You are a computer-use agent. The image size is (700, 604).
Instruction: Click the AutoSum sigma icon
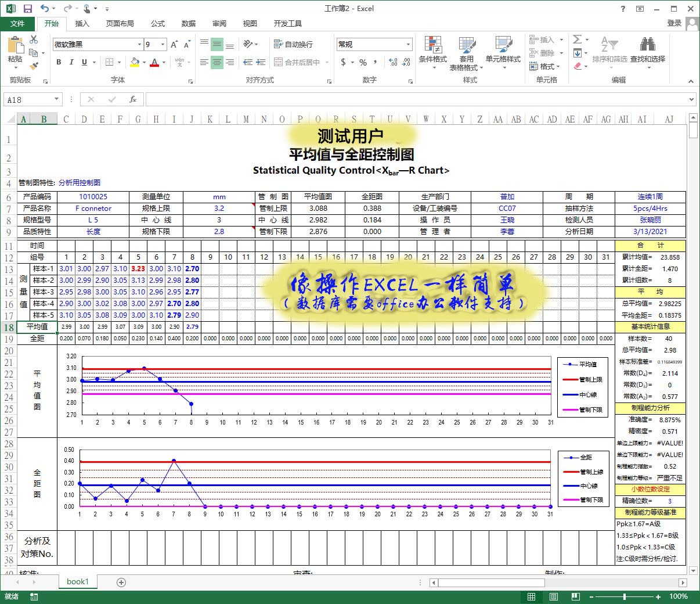coord(577,39)
